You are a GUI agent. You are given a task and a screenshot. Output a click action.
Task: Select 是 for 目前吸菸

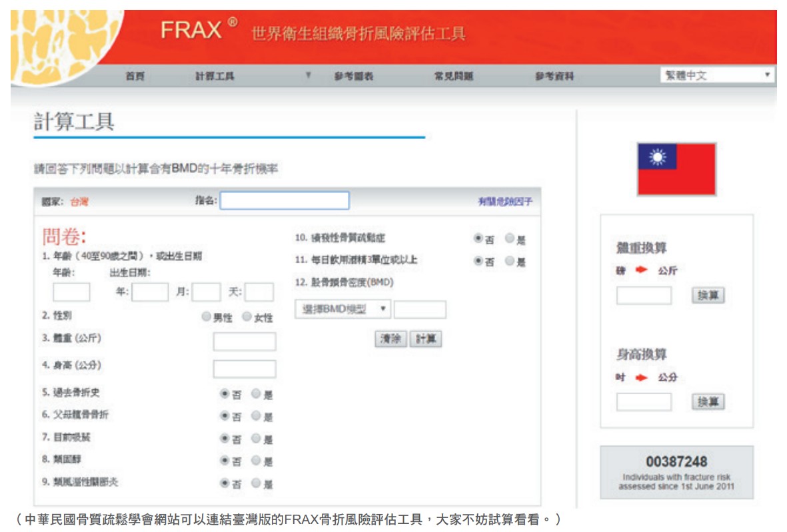click(x=255, y=438)
